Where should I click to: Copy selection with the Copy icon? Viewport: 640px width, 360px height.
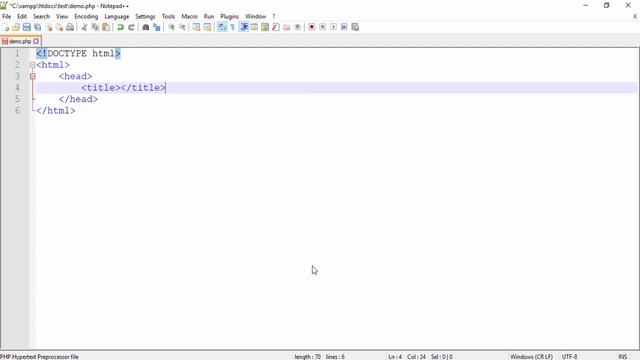point(95,27)
